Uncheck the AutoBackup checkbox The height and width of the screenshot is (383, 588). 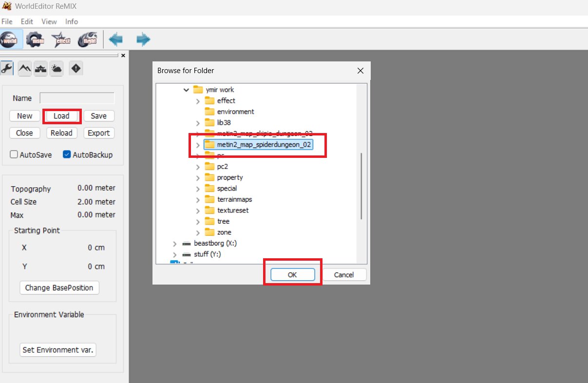tap(67, 154)
